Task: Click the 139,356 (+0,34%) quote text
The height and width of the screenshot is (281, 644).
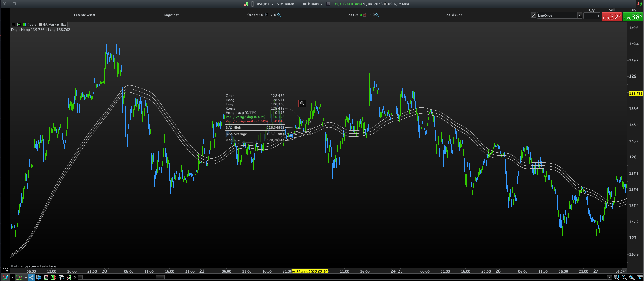Action: coord(347,4)
